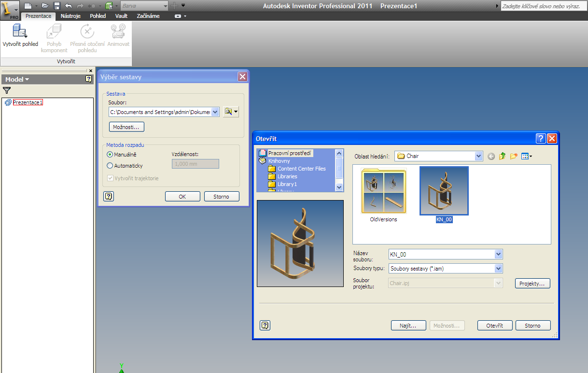The height and width of the screenshot is (373, 588).
Task: Open the New document dropdown arrow
Action: [36, 6]
